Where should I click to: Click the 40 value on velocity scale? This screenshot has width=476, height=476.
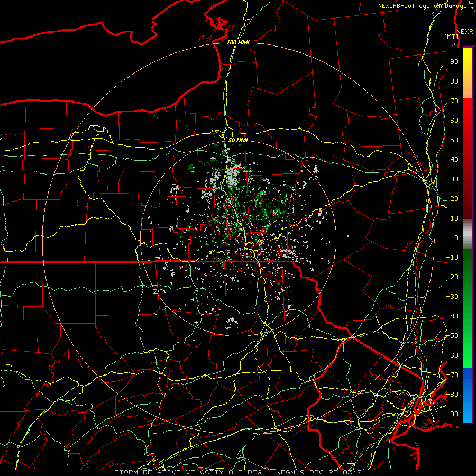click(454, 159)
